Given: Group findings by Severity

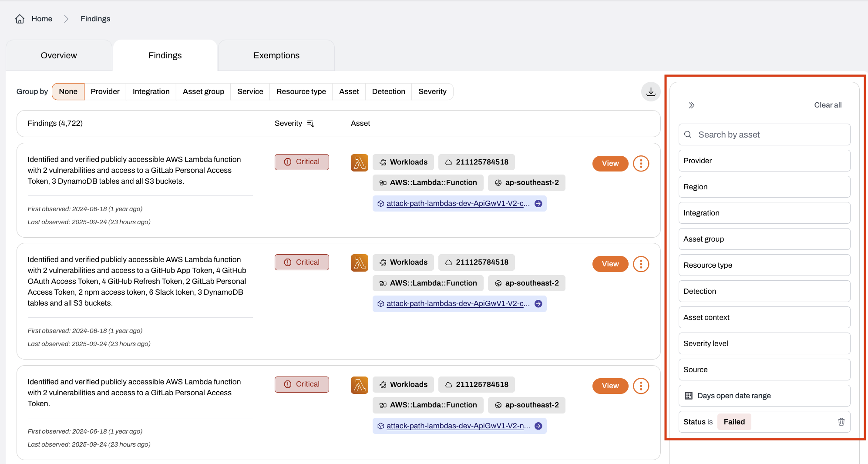Looking at the screenshot, I should [433, 91].
